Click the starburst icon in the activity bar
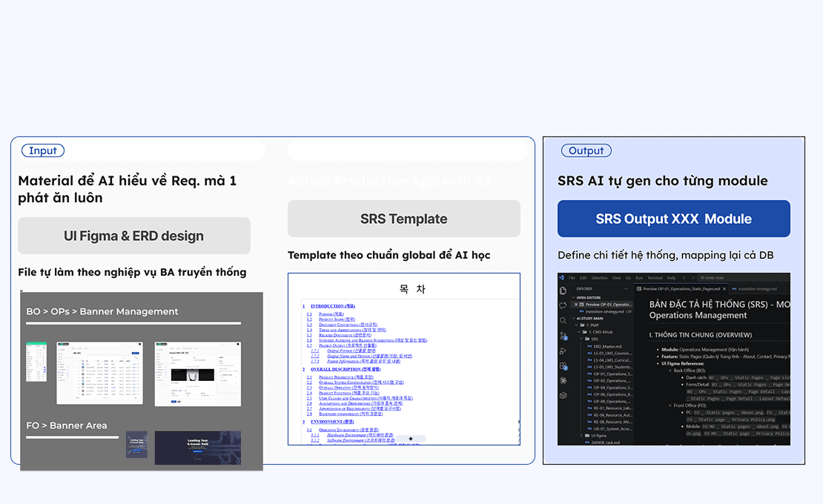This screenshot has height=504, width=823. click(x=563, y=380)
